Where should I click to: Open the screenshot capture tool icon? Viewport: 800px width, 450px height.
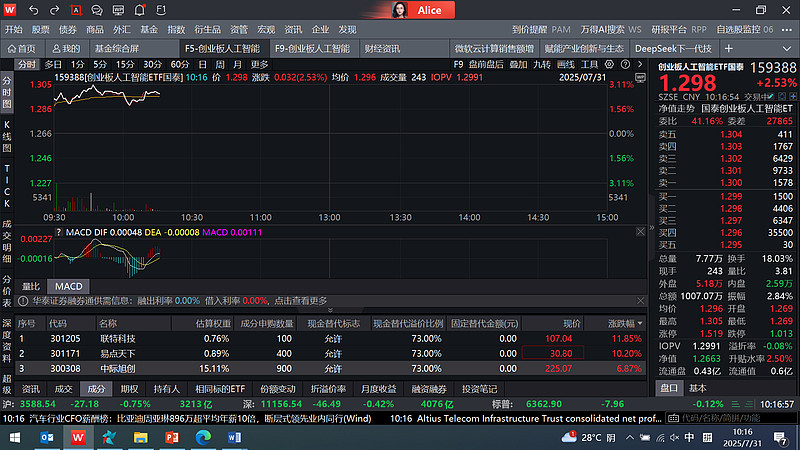(x=76, y=10)
